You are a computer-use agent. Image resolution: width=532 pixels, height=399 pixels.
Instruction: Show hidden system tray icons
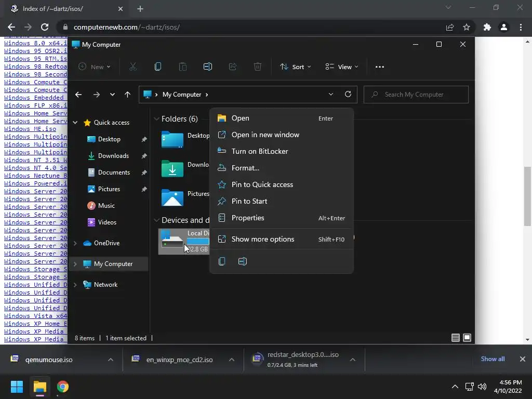click(455, 387)
